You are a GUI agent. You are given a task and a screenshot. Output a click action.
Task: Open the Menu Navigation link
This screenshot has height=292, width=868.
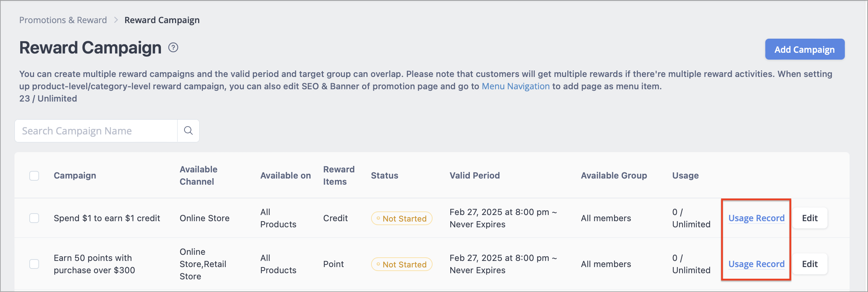pyautogui.click(x=515, y=86)
